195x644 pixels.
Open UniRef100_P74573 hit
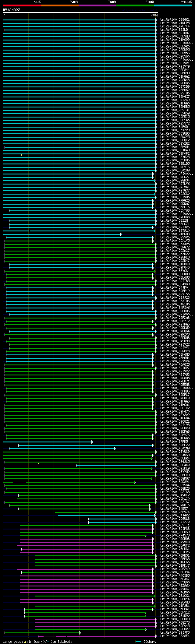[175, 535]
